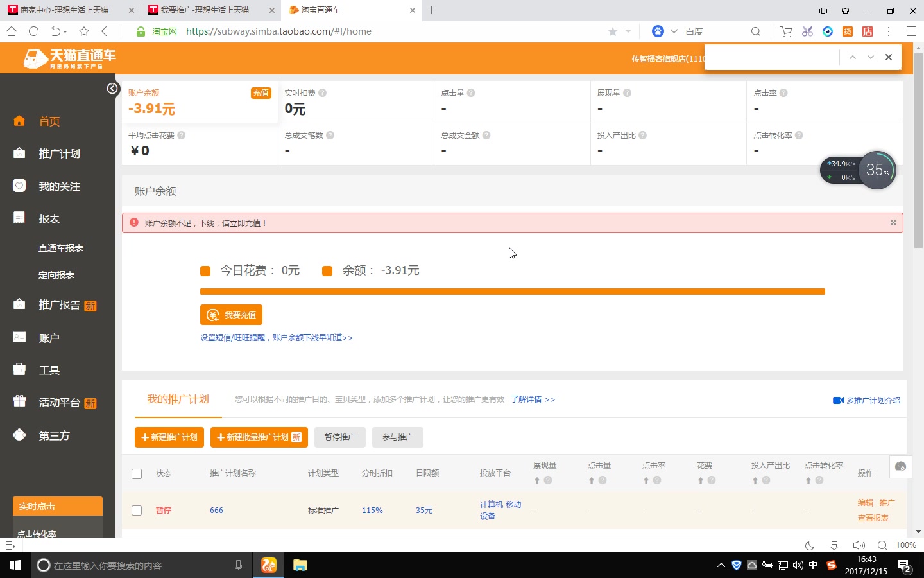924x578 pixels.
Task: Open the 百度 search engine dropdown
Action: [x=674, y=31]
